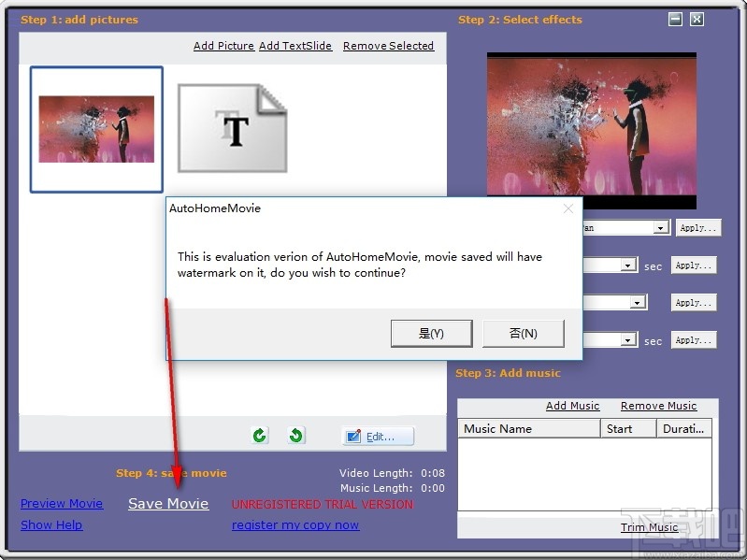The image size is (747, 560).
Task: Open the Edit... button
Action: (x=378, y=437)
